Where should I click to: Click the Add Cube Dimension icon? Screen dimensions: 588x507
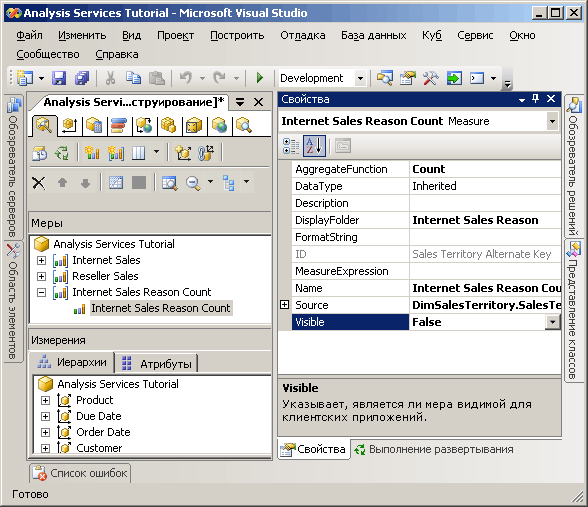click(x=183, y=153)
